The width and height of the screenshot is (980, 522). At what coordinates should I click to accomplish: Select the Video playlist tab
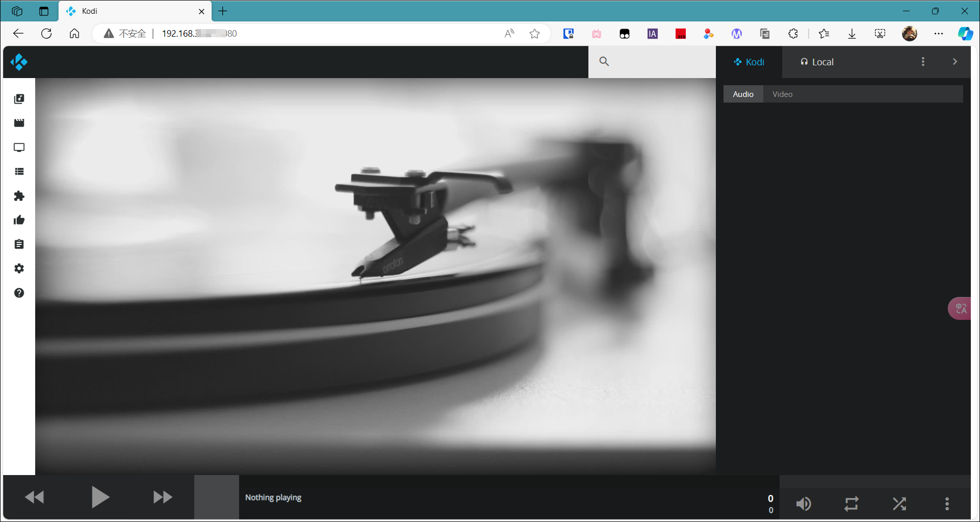(x=782, y=94)
